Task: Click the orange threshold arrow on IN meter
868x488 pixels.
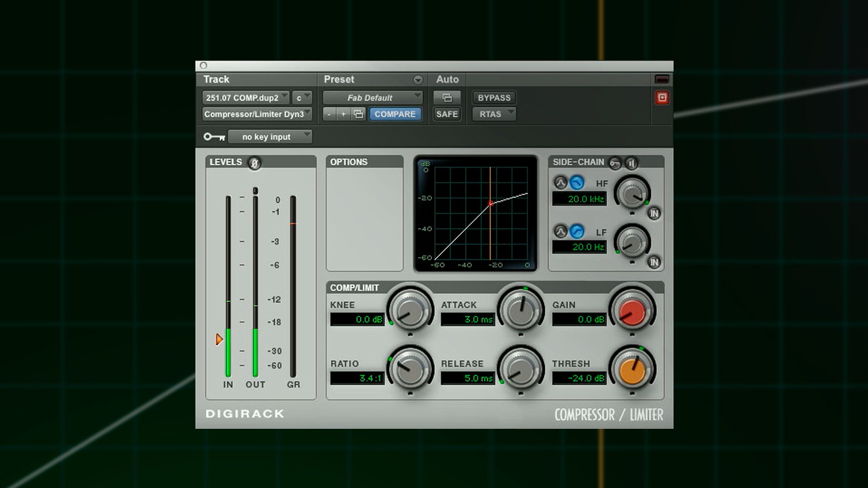Action: [219, 339]
